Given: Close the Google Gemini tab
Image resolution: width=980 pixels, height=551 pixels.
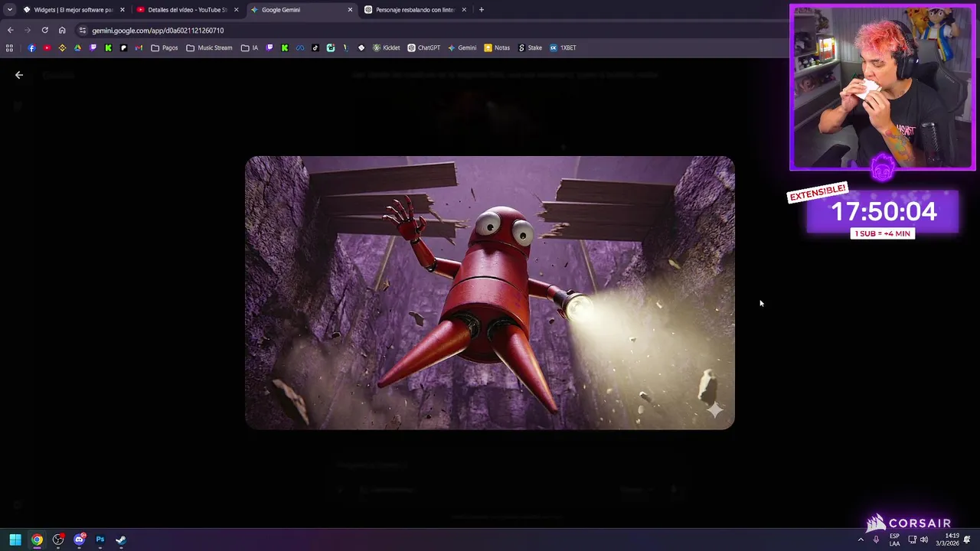Looking at the screenshot, I should coord(351,10).
